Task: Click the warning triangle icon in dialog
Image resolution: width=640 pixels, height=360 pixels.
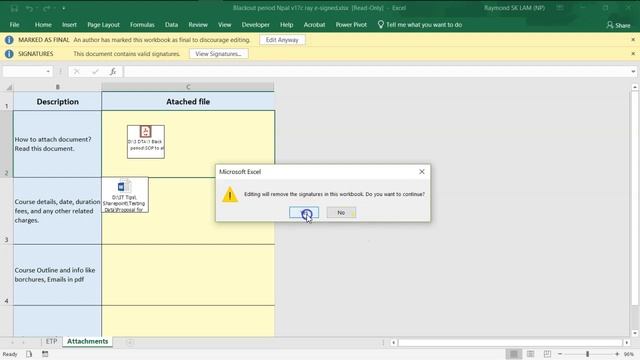Action: coord(230,194)
